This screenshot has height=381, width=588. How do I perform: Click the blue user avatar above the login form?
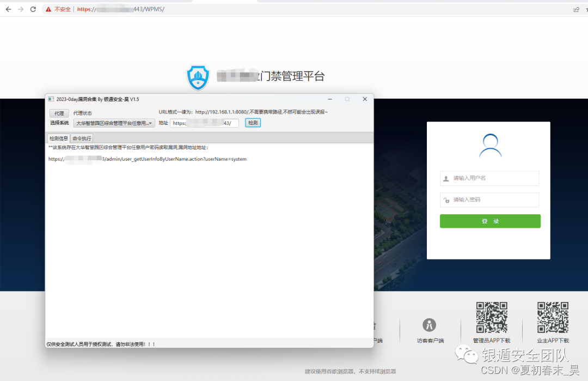(x=489, y=145)
